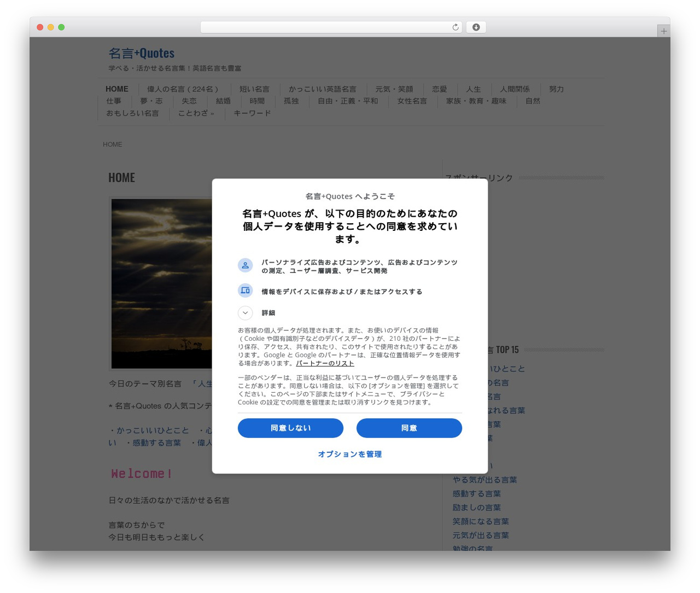Open the 仕事 menu item

114,101
